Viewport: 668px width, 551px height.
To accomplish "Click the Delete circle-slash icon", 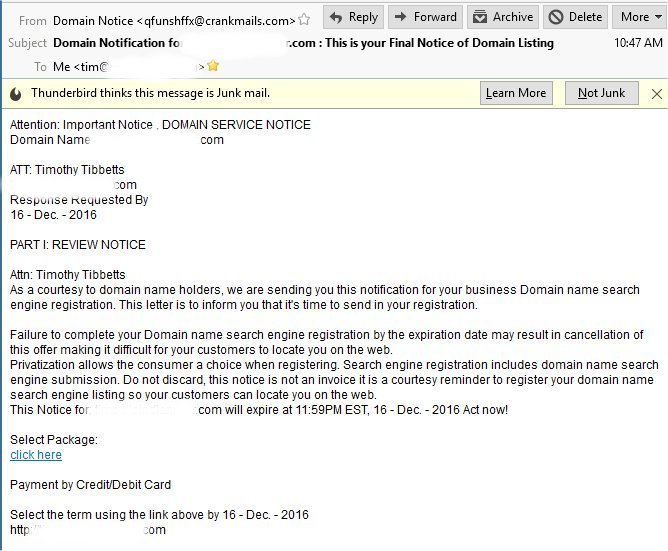I will click(556, 17).
